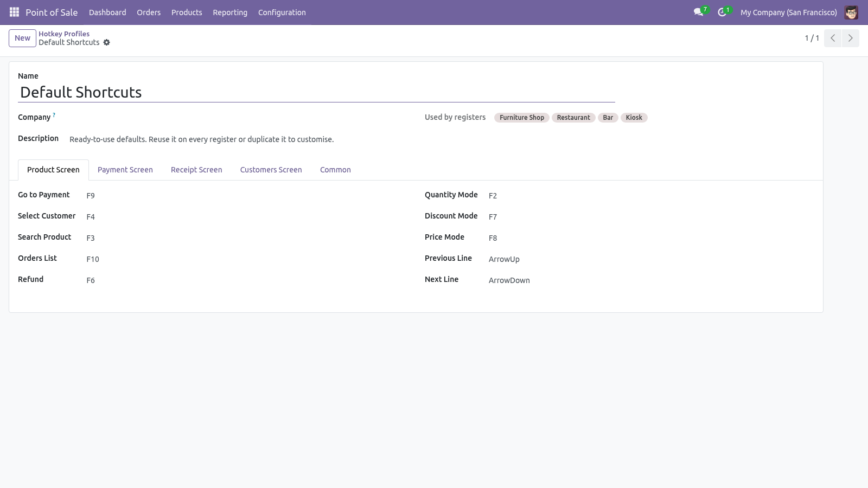The width and height of the screenshot is (868, 488).
Task: Click the Kiosk register tag
Action: click(x=634, y=118)
